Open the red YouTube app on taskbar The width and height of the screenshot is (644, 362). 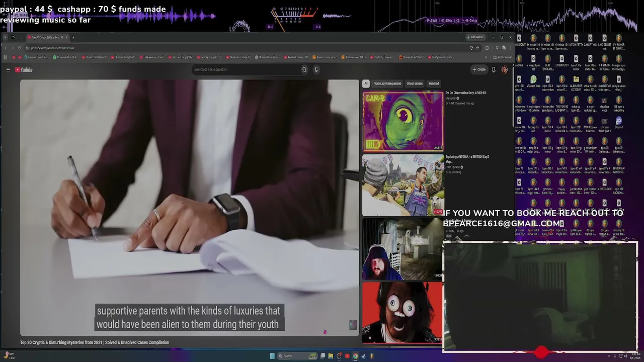point(347,356)
